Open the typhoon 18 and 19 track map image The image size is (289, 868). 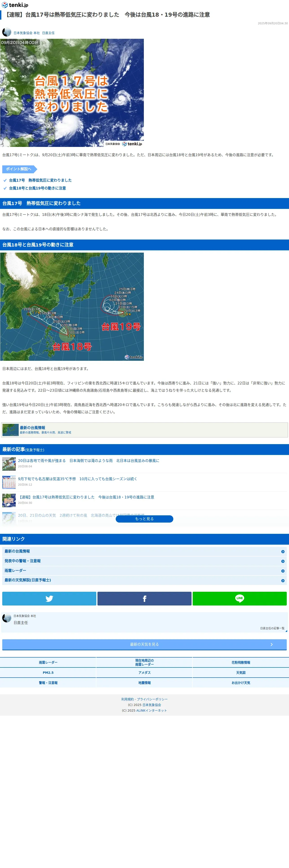(x=72, y=307)
